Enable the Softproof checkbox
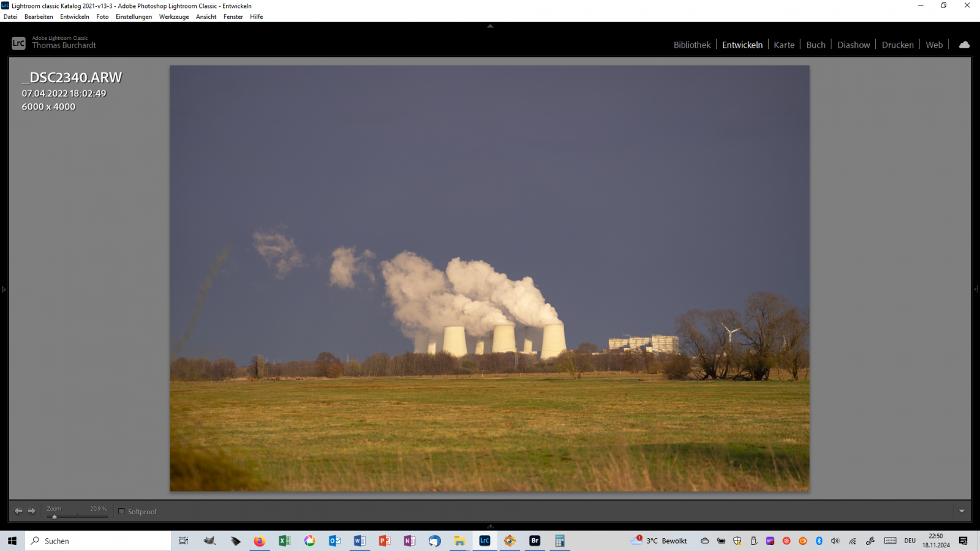 (x=121, y=511)
